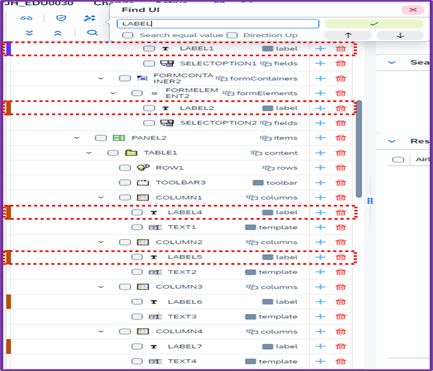Collapse the TABLE1 node
The height and width of the screenshot is (371, 433).
(89, 153)
